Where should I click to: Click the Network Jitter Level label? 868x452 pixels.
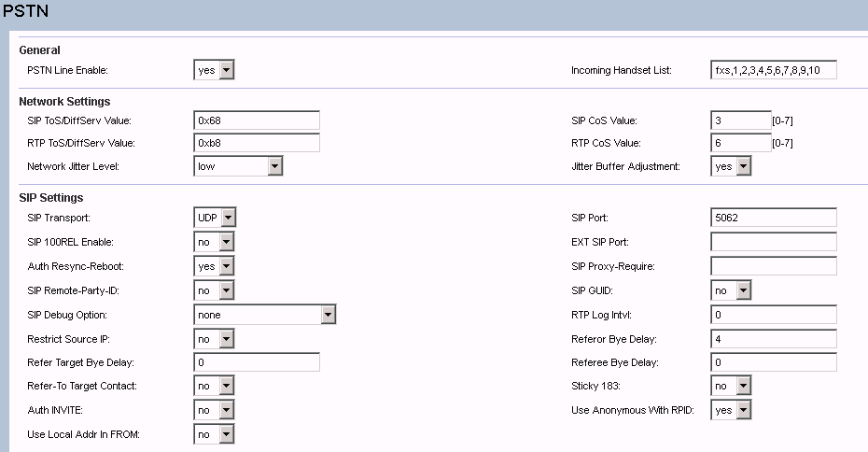(73, 166)
